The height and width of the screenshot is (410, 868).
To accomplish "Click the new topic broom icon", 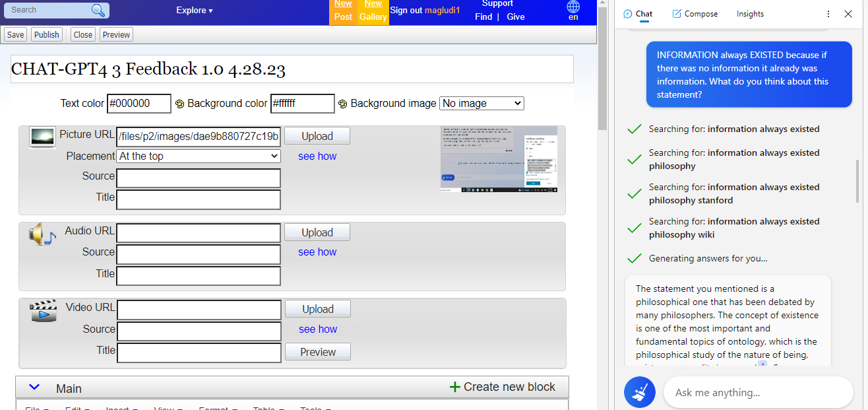I will [639, 392].
